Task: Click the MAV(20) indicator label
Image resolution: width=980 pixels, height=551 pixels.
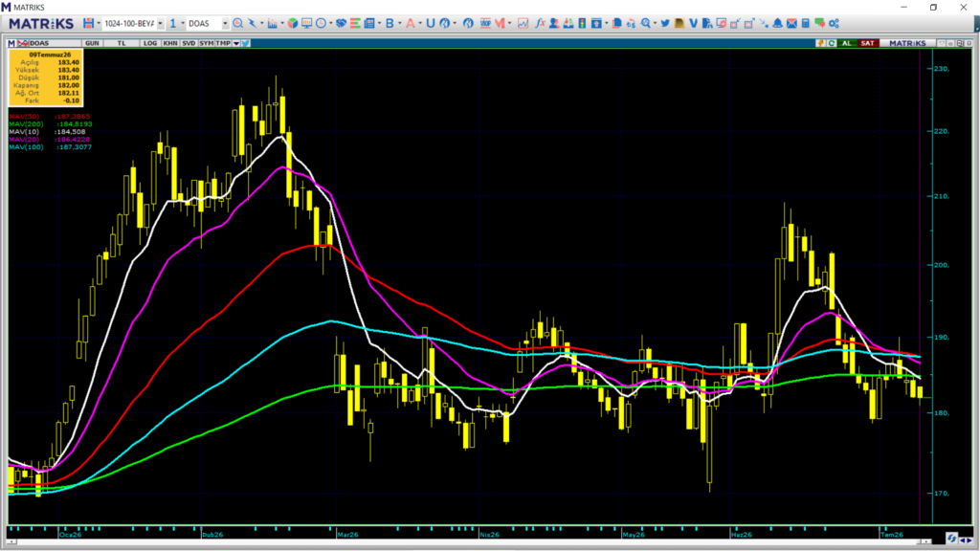Action: [x=24, y=140]
